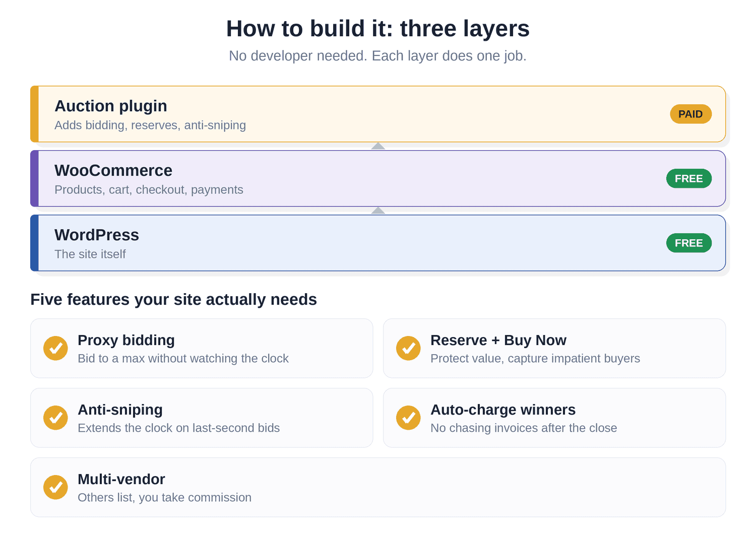Click the FREE badge on WooCommerce layer
This screenshot has height=534, width=756.
click(x=688, y=178)
